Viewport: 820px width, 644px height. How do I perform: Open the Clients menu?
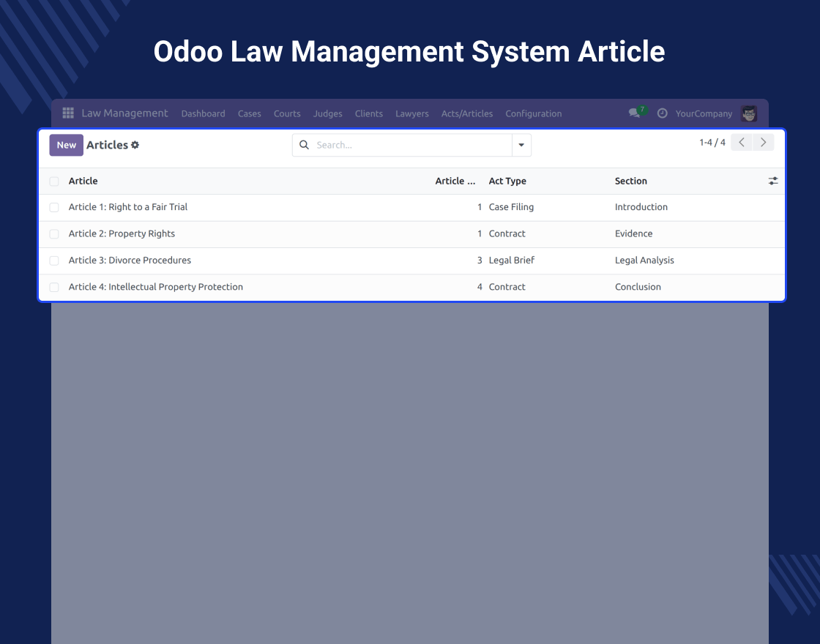point(369,113)
